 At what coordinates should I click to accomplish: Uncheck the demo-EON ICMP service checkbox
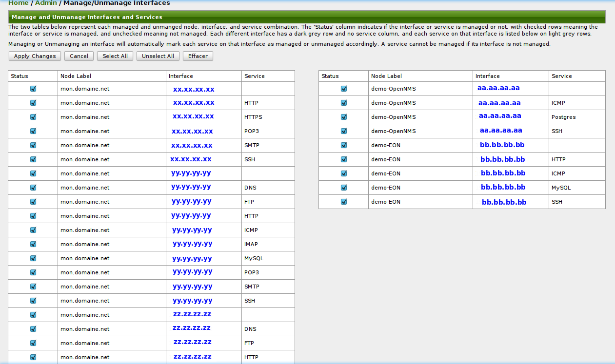[x=344, y=173]
